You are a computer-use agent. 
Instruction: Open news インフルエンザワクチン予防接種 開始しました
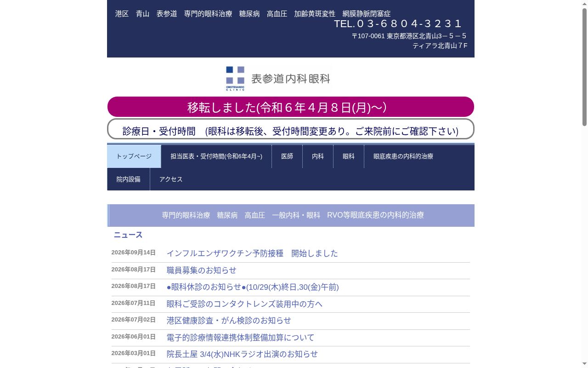pyautogui.click(x=252, y=253)
